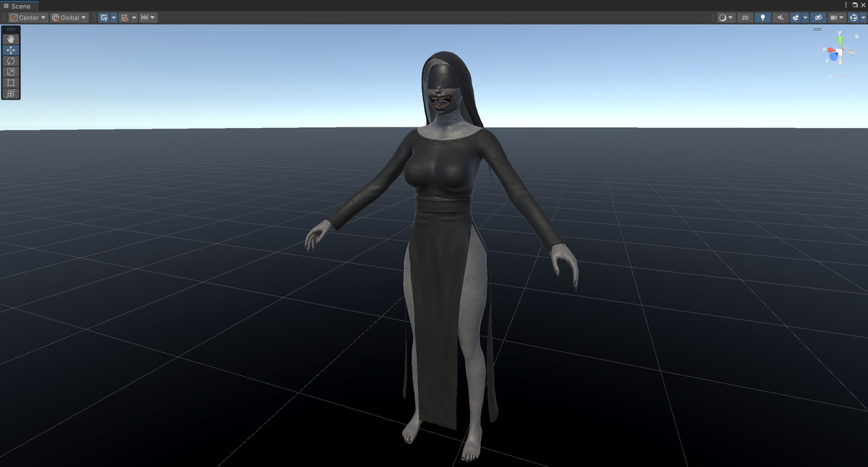Screen dimensions: 868x467
Task: Expand the shading mode dropdown
Action: tap(731, 17)
